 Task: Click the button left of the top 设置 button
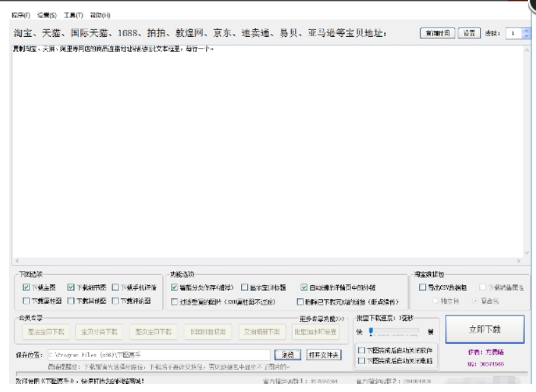tap(437, 33)
